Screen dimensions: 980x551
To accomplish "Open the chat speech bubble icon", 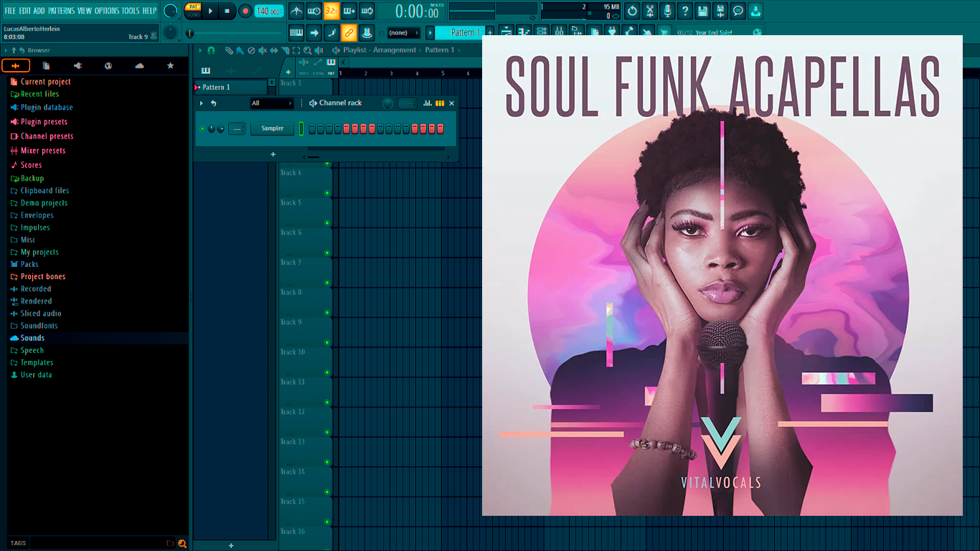I will [738, 11].
